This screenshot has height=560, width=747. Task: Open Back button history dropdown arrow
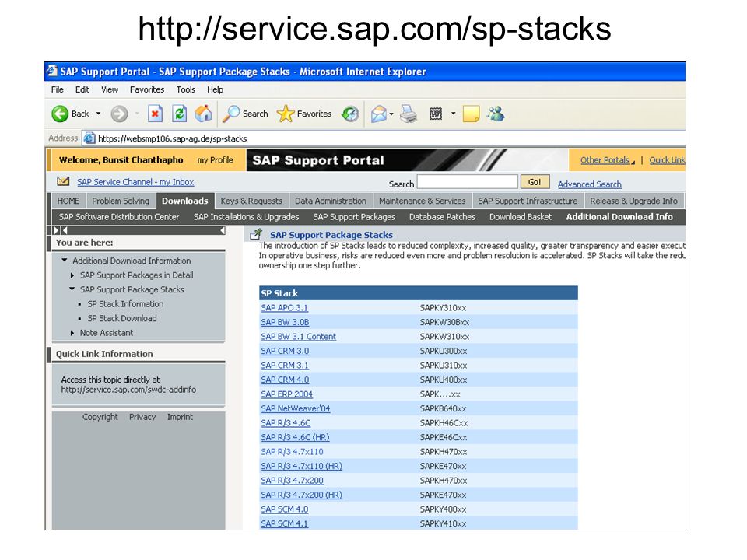tap(99, 114)
